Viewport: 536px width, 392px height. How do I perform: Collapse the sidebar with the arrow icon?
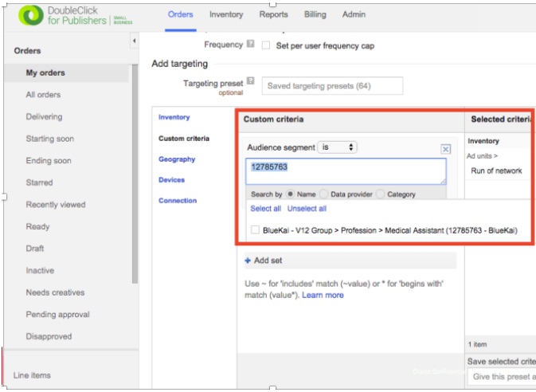135,41
